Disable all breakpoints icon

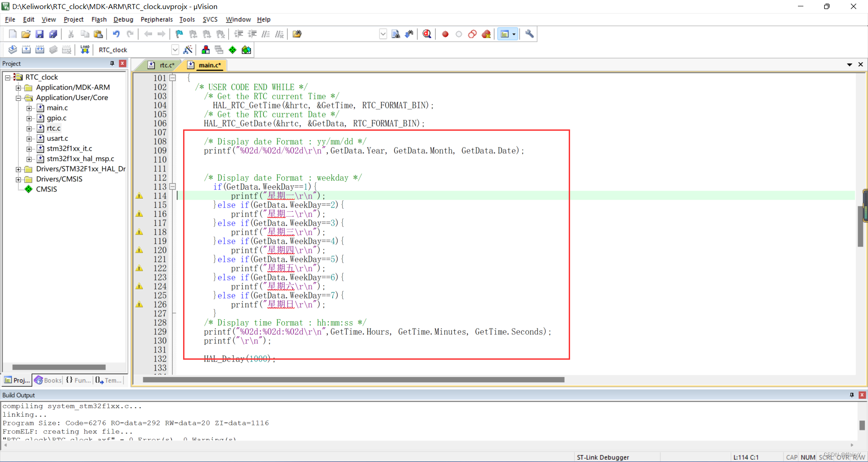pos(472,34)
